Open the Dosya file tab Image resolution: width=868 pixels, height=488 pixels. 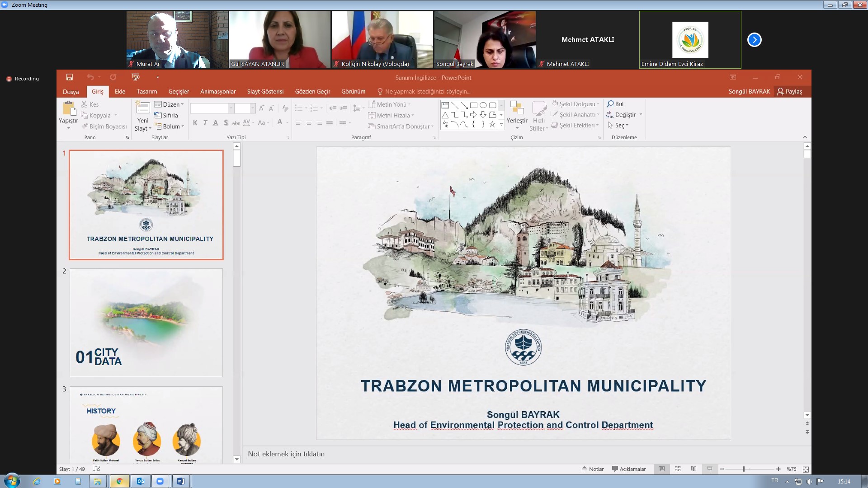pyautogui.click(x=71, y=92)
